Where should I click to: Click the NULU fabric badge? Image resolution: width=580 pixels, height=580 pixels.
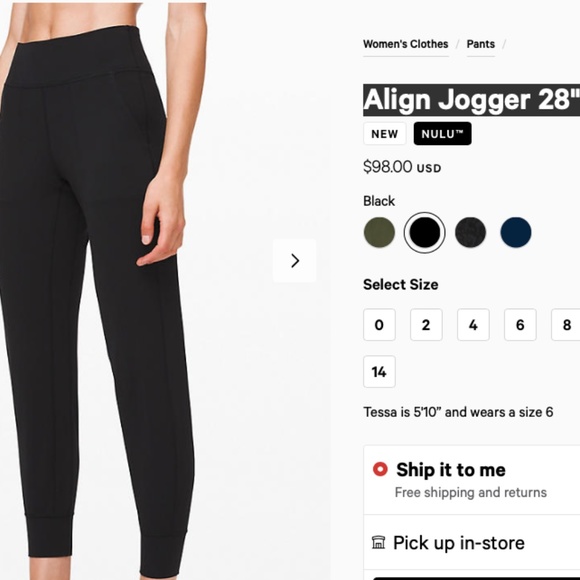442,134
